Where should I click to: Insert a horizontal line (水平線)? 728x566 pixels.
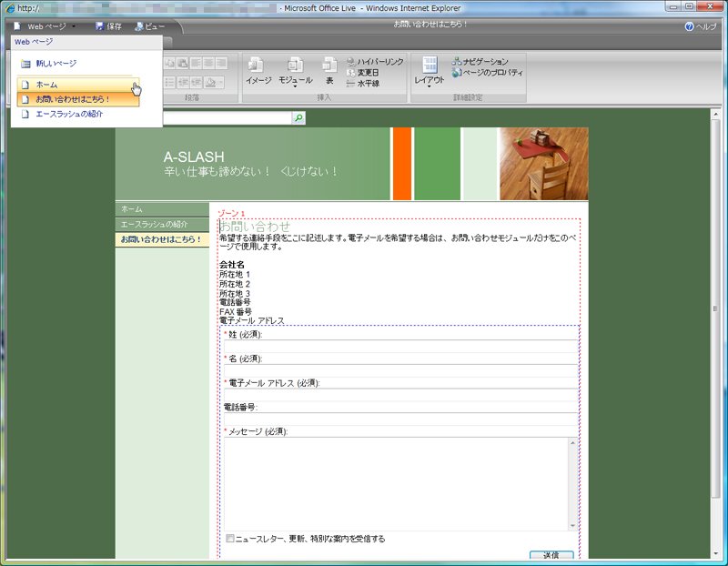[363, 84]
